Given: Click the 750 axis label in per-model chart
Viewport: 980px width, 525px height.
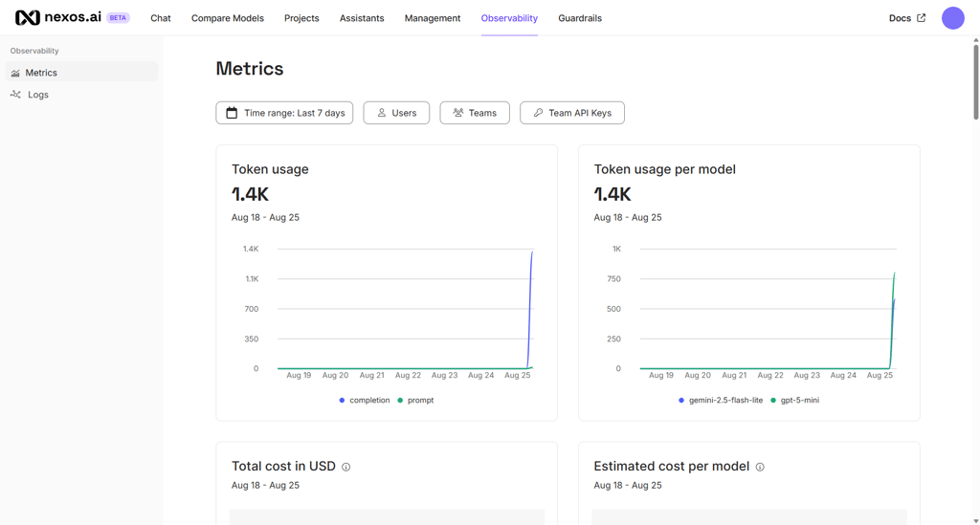Looking at the screenshot, I should [x=613, y=279].
